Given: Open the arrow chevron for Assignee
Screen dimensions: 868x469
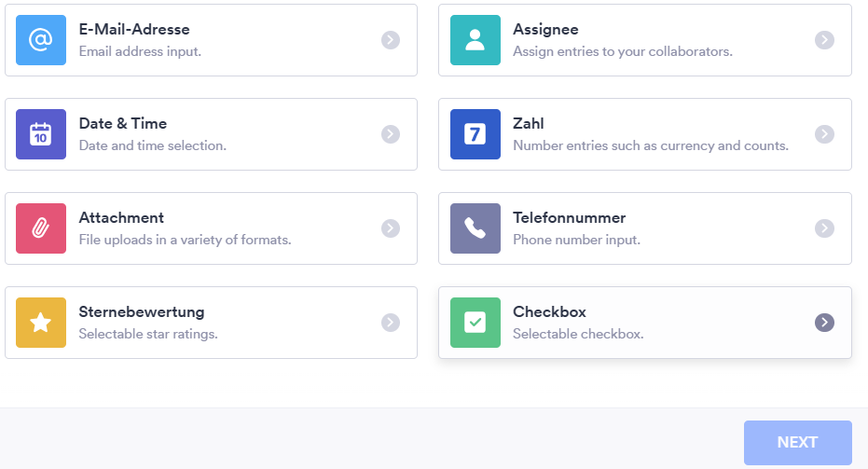Looking at the screenshot, I should (824, 40).
